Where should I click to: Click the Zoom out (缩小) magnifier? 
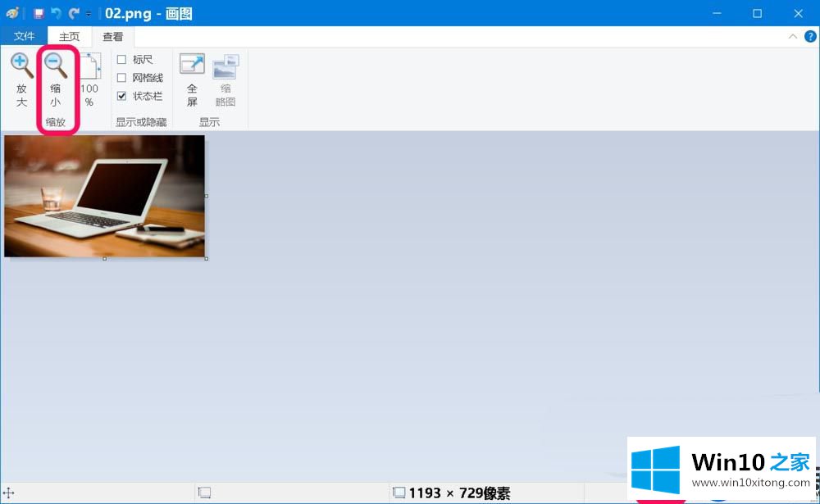56,79
